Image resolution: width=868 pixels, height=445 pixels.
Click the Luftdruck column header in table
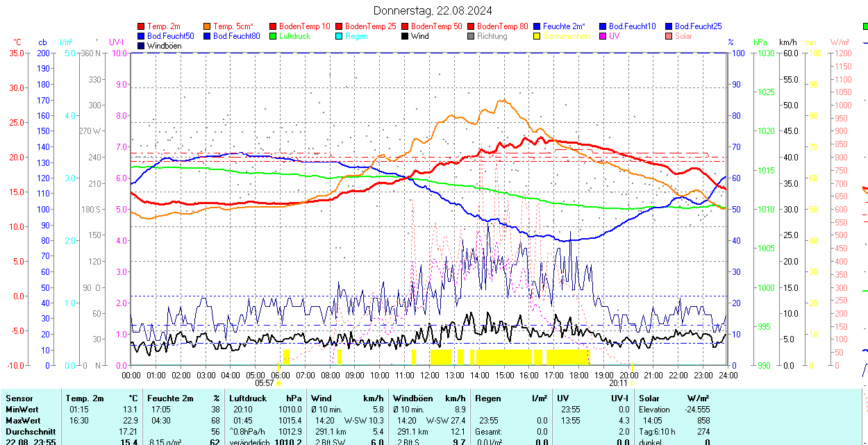[x=248, y=398]
